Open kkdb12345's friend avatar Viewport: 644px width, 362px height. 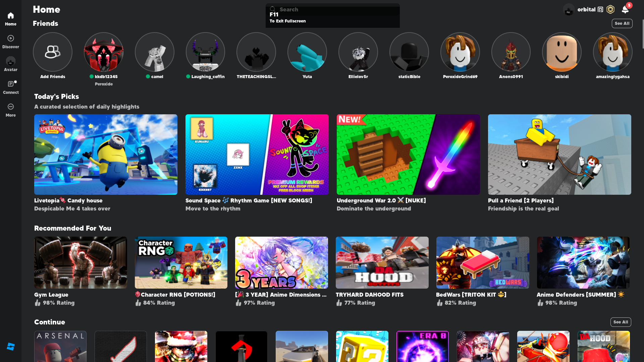104,52
